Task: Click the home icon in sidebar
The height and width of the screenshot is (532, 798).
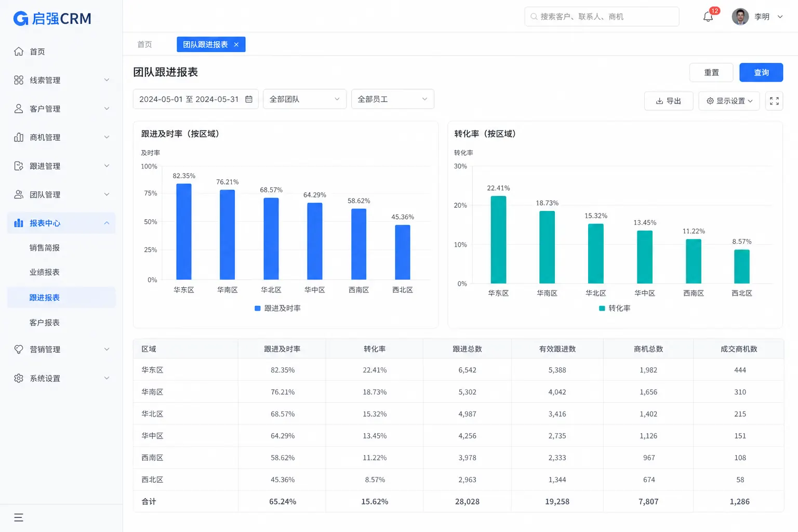Action: click(x=19, y=51)
